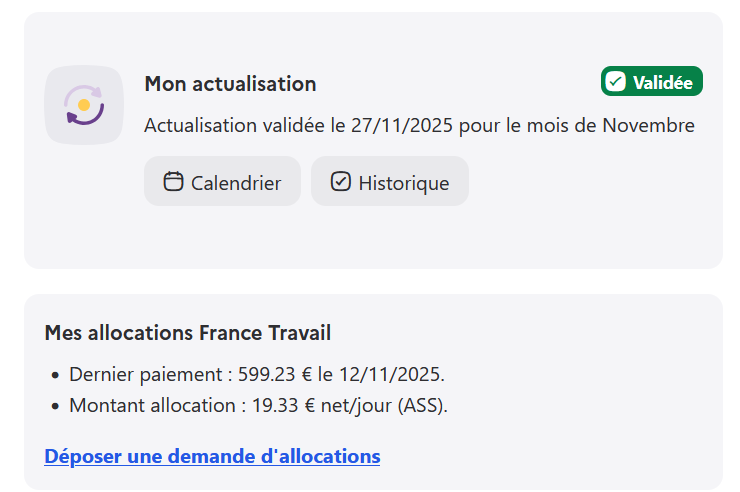The width and height of the screenshot is (740, 492).
Task: Click the calendar icon beside Calendrier
Action: click(x=173, y=182)
